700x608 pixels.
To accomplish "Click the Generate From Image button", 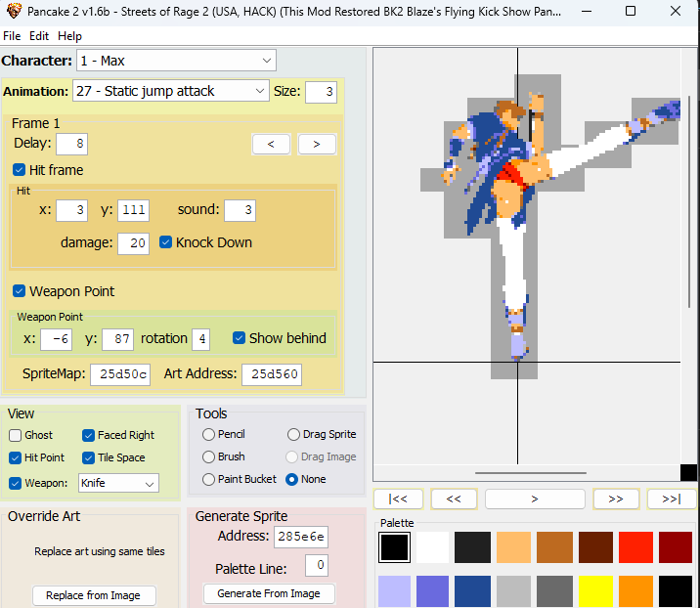I will 269,593.
